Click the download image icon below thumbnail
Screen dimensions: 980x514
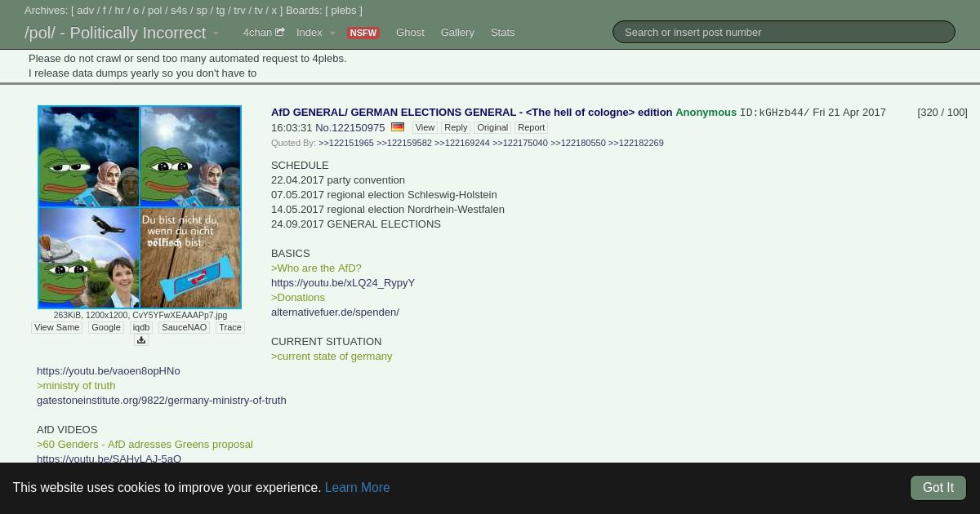click(x=140, y=340)
